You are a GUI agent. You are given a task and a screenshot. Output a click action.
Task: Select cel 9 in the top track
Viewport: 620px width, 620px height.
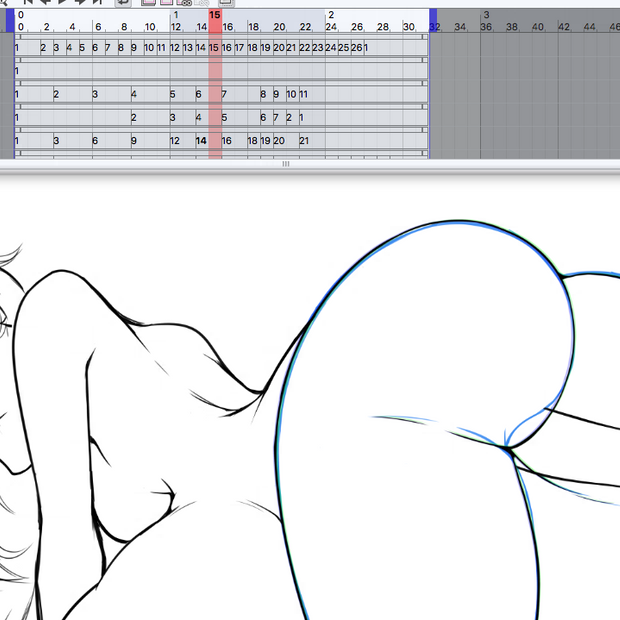click(x=134, y=48)
